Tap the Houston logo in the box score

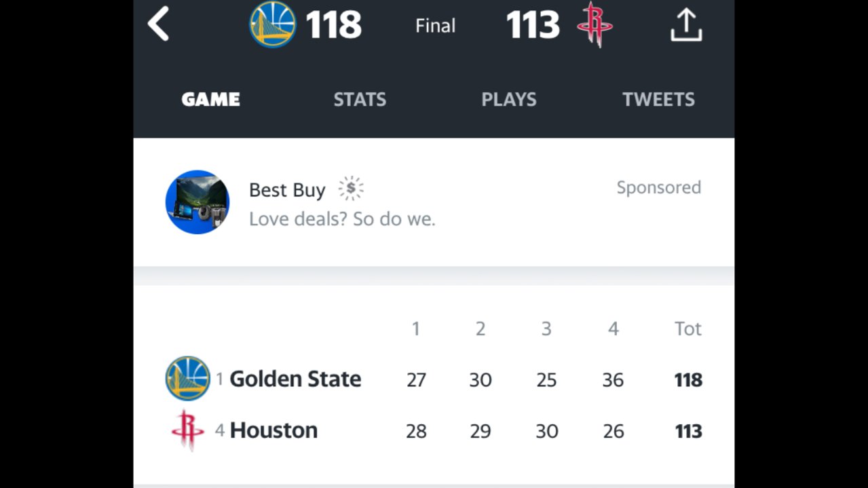188,430
